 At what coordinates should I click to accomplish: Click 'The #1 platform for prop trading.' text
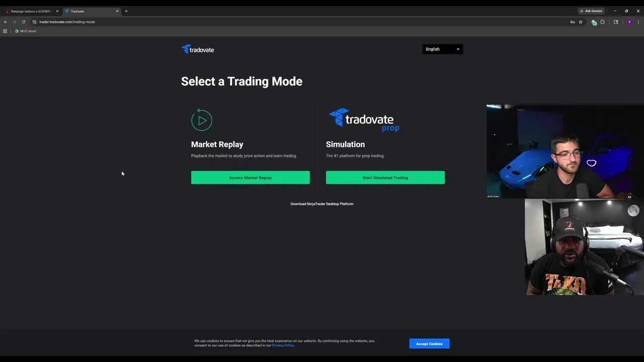coord(355,156)
